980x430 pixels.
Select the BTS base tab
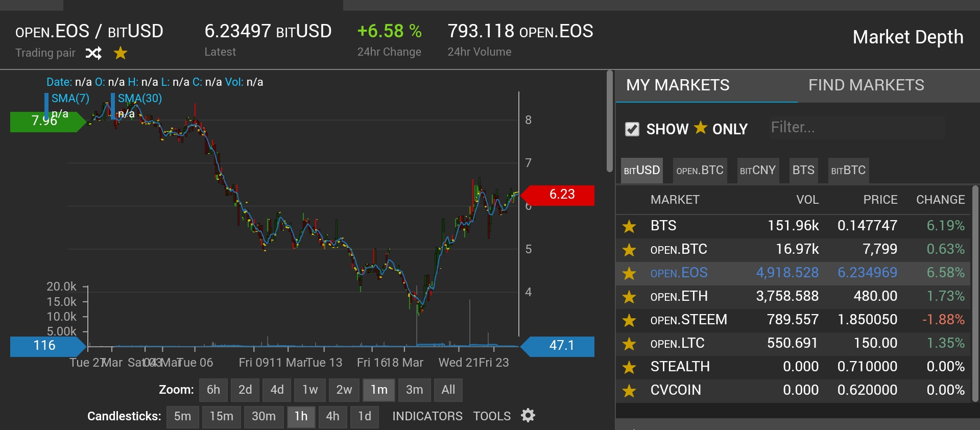point(803,170)
